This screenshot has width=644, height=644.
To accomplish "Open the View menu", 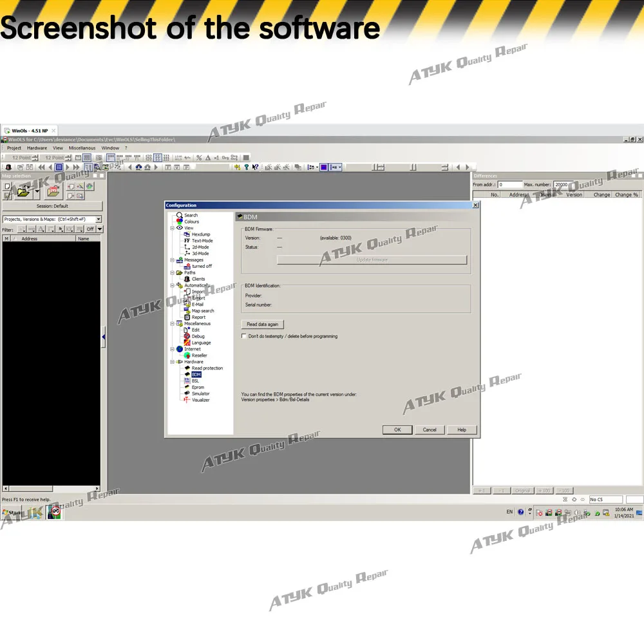I will click(x=58, y=148).
